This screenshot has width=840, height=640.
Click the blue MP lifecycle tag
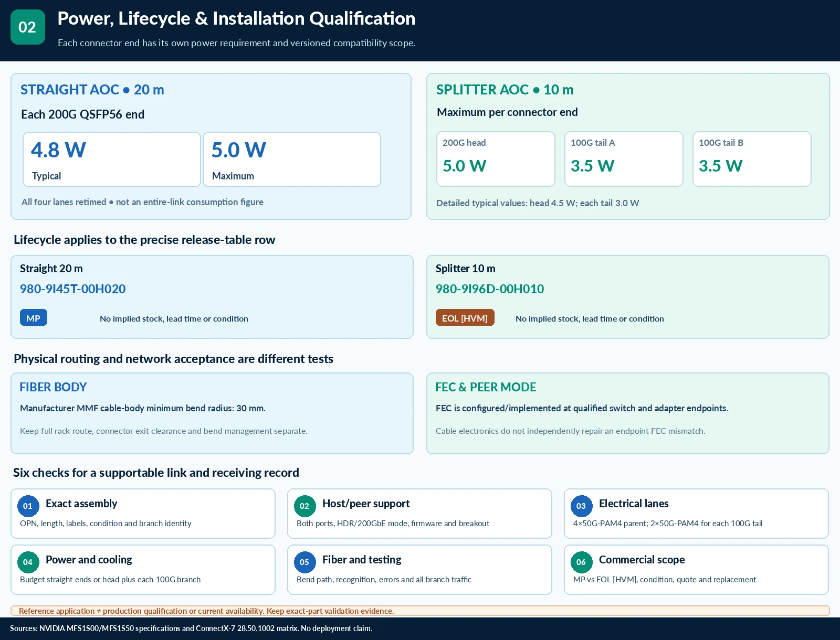click(x=34, y=318)
